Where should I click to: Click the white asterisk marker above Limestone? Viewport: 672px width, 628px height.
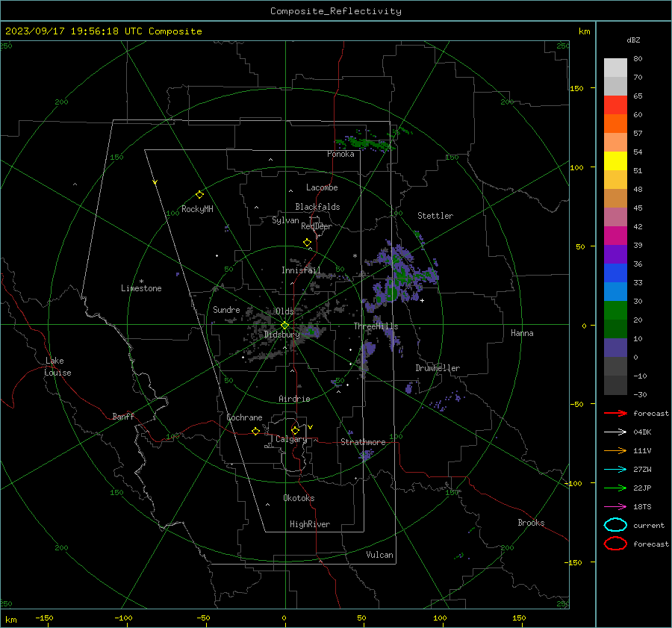(x=141, y=282)
